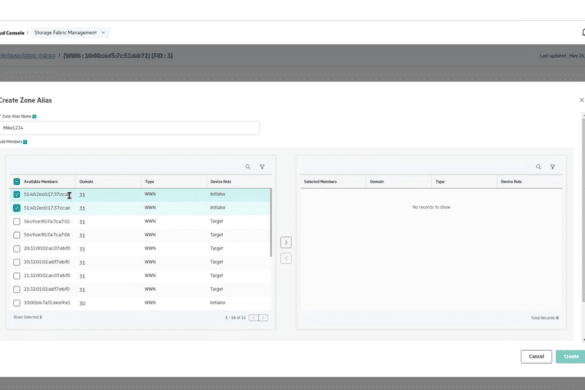
Task: Open the Available Members filter
Action: pyautogui.click(x=262, y=167)
